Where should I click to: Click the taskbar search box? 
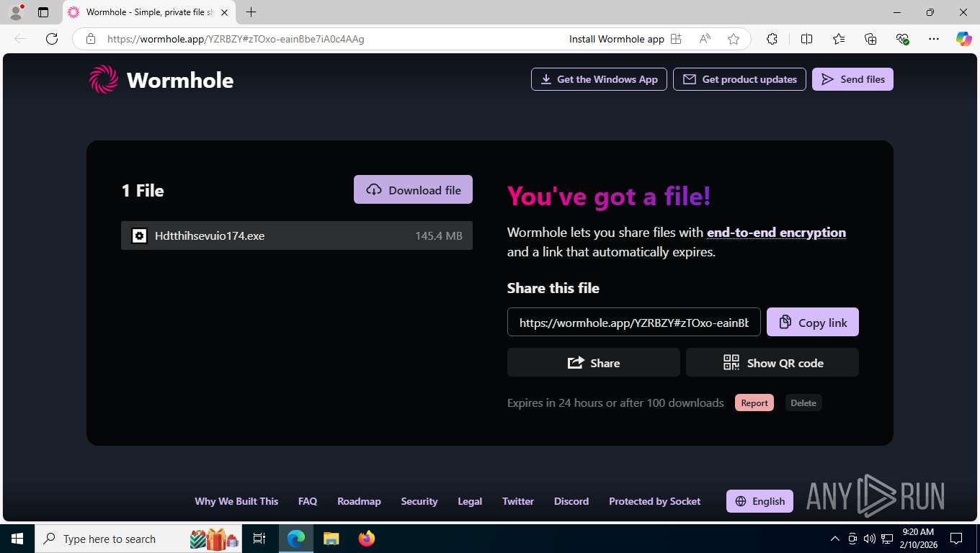139,539
